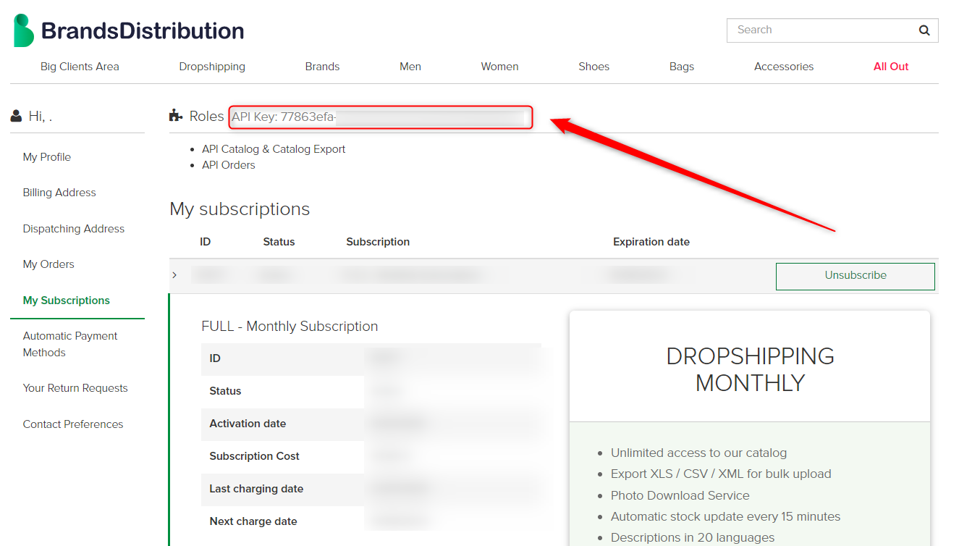Click the Subscription column header

[378, 242]
